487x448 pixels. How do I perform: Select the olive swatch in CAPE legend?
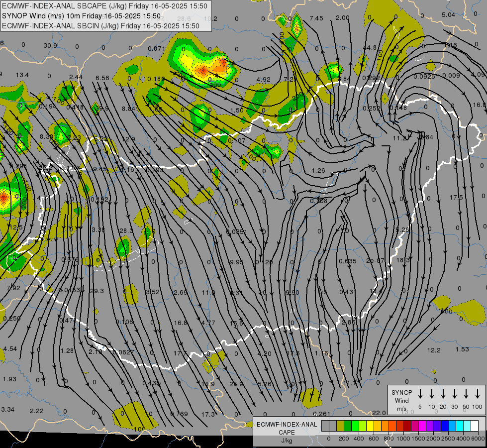tap(340, 426)
